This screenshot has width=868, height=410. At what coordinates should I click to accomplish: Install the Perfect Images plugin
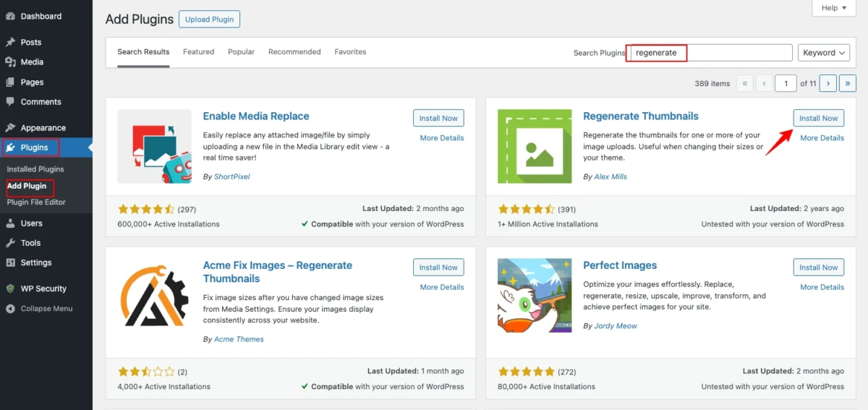pyautogui.click(x=819, y=268)
